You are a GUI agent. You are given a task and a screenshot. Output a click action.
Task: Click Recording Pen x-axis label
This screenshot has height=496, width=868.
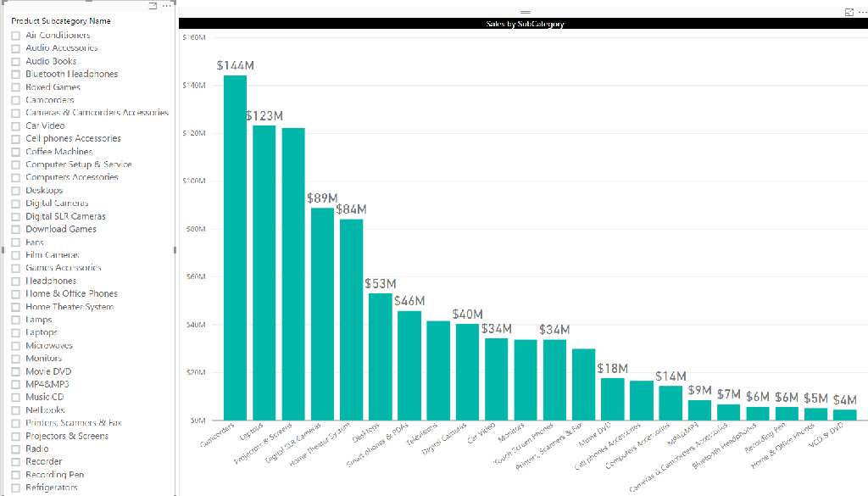click(x=765, y=437)
